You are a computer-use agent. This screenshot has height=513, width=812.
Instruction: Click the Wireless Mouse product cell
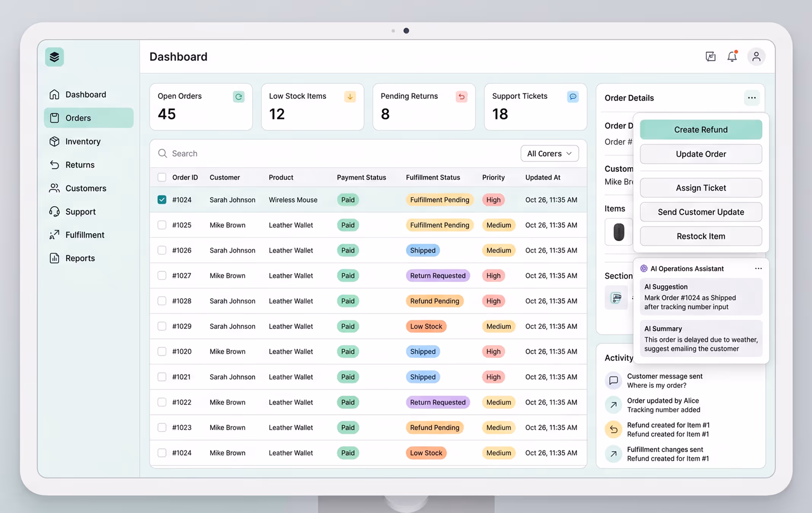click(293, 200)
